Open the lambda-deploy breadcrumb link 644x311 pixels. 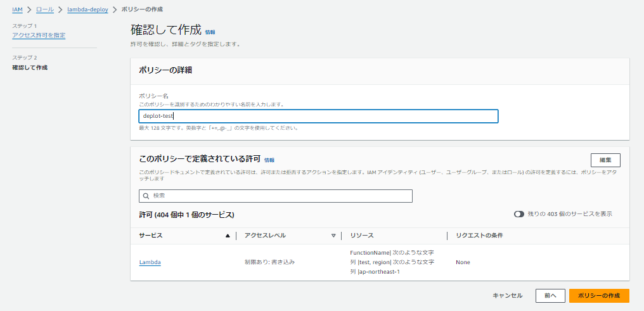[x=87, y=9]
